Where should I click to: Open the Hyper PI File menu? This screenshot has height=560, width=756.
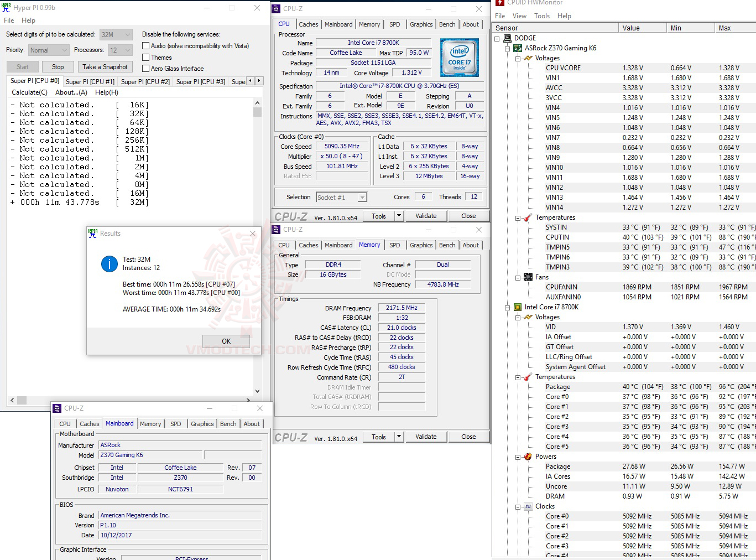point(9,20)
